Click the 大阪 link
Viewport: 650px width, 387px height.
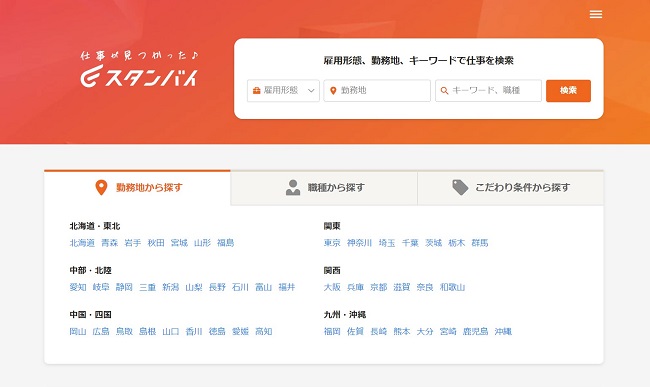[x=332, y=287]
